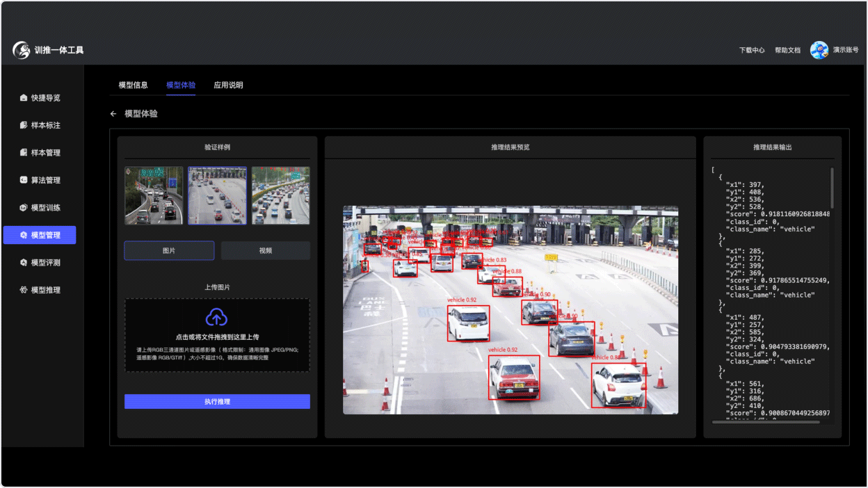Open the 应用说明 tab
The width and height of the screenshot is (868, 488).
click(x=228, y=86)
